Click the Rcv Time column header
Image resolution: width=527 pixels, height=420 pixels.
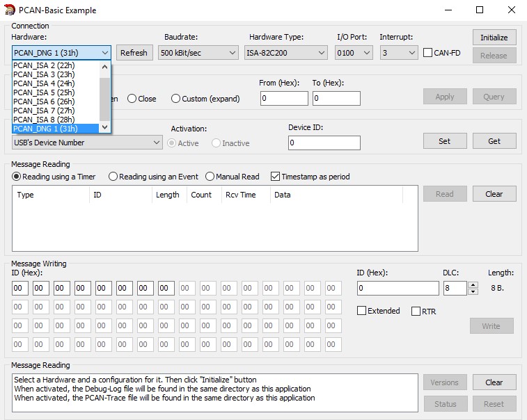[x=246, y=195]
